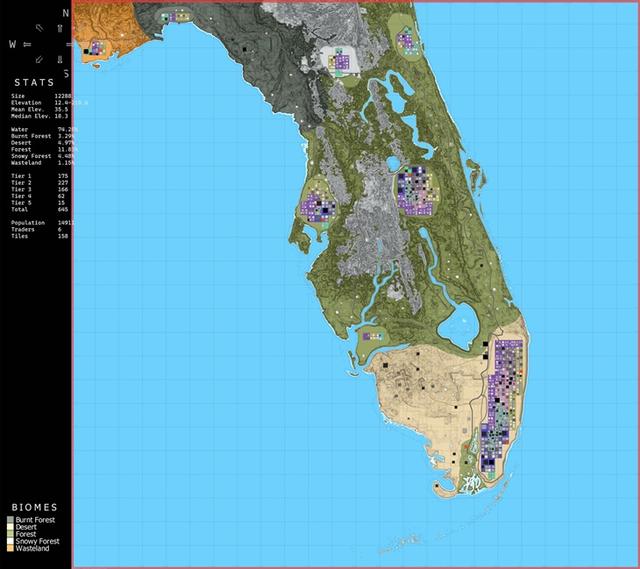This screenshot has width=640, height=569.
Task: Click the compass S letter
Action: point(67,74)
